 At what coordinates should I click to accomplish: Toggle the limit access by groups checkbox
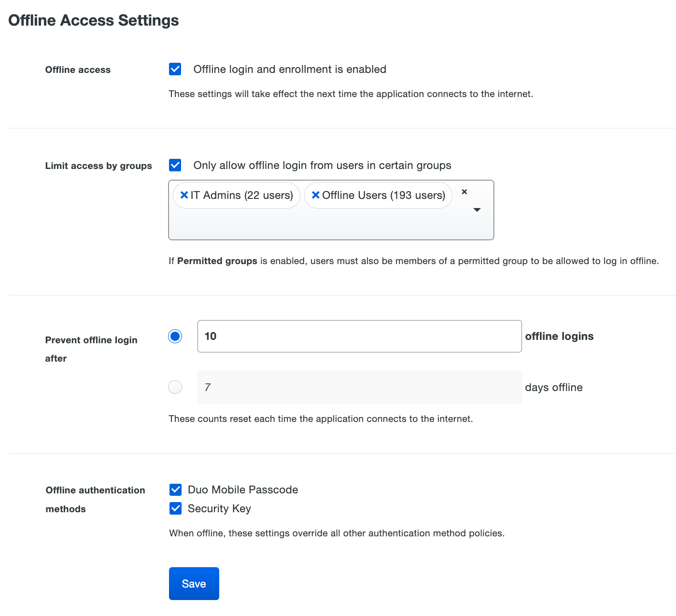pos(175,165)
